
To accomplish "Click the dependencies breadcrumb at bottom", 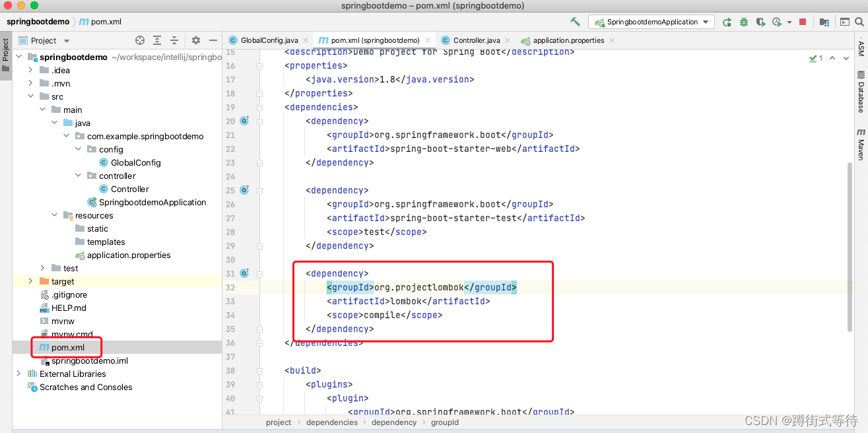I will pyautogui.click(x=332, y=422).
